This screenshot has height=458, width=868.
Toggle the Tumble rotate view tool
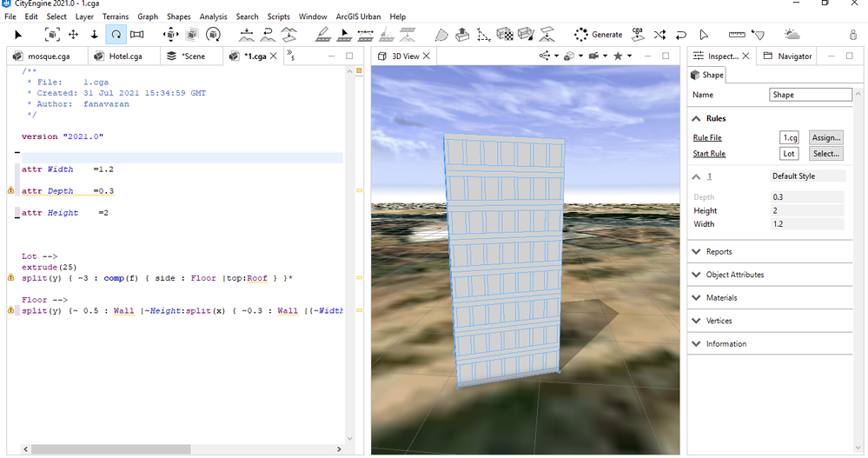point(116,35)
